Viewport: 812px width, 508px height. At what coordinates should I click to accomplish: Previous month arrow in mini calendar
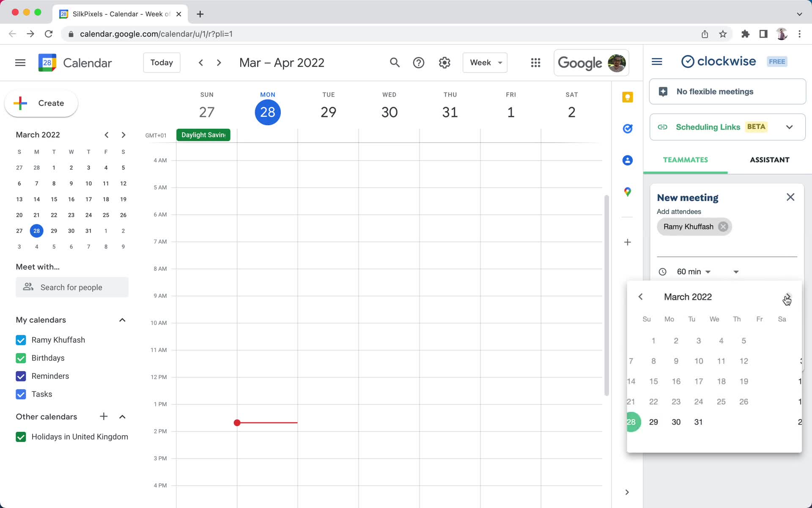[107, 135]
